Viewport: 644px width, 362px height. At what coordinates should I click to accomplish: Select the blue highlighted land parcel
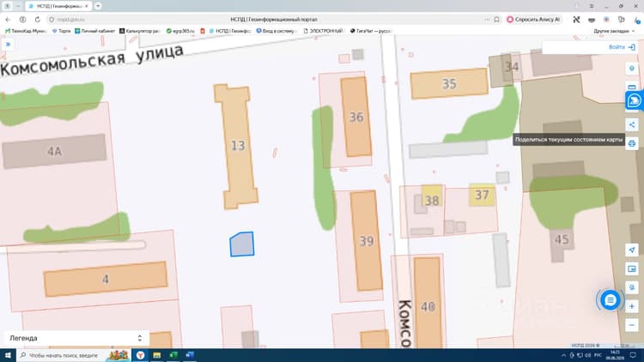click(x=242, y=244)
